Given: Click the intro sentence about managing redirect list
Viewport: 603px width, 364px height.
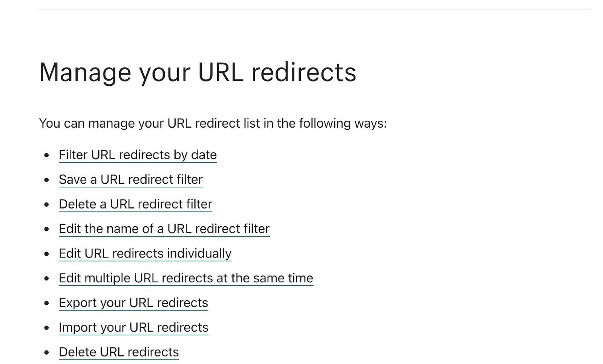Looking at the screenshot, I should point(213,123).
